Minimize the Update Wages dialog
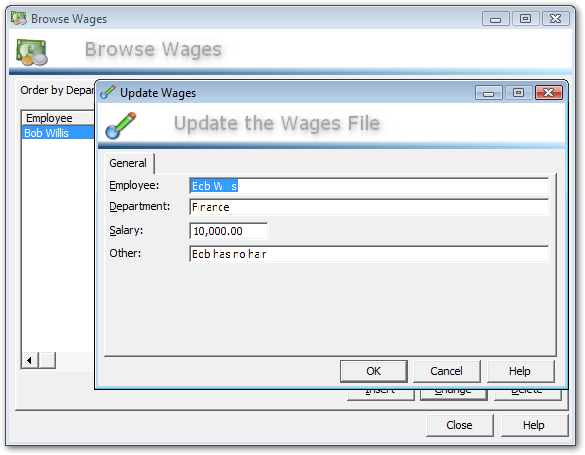The width and height of the screenshot is (585, 455). click(488, 92)
